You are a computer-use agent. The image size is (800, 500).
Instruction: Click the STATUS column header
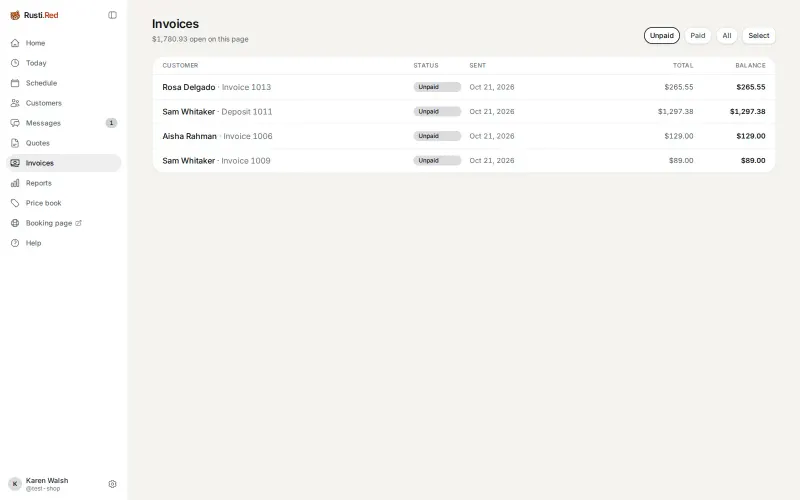coord(426,65)
